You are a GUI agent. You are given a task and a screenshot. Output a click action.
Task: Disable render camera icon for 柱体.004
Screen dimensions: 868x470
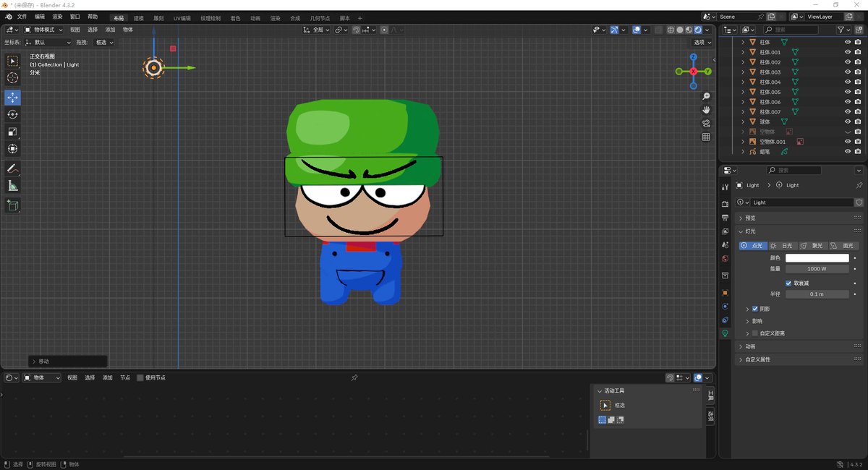pyautogui.click(x=857, y=82)
